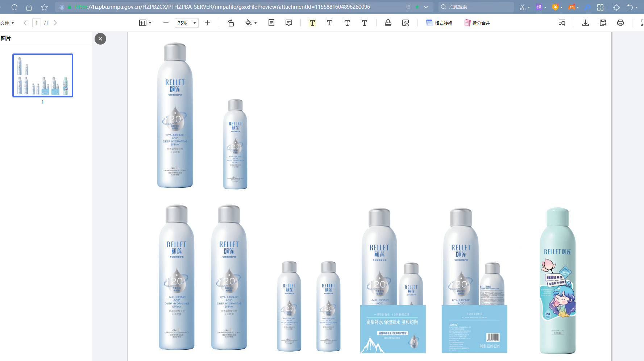
Task: Open the orange shield wallet extension
Action: tap(555, 7)
